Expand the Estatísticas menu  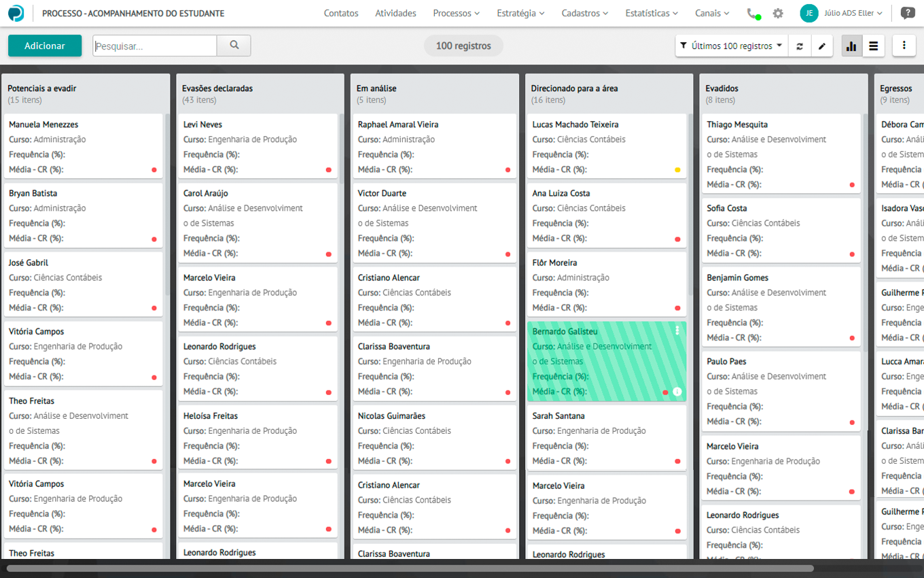tap(651, 13)
